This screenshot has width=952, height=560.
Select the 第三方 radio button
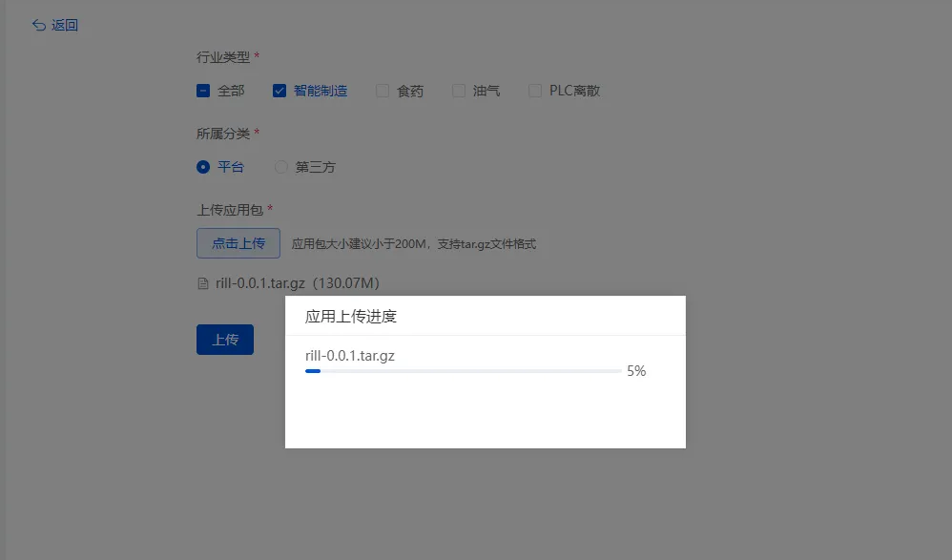(x=280, y=165)
